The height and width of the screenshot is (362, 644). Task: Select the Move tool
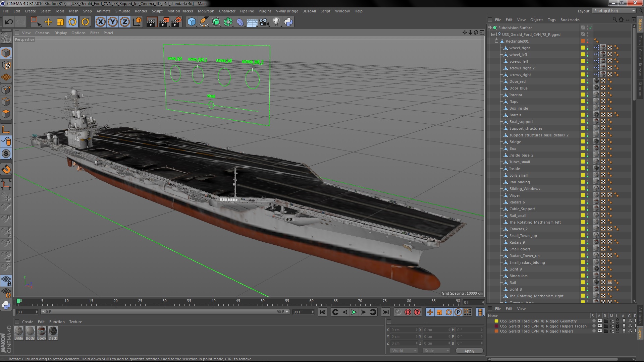(x=48, y=22)
